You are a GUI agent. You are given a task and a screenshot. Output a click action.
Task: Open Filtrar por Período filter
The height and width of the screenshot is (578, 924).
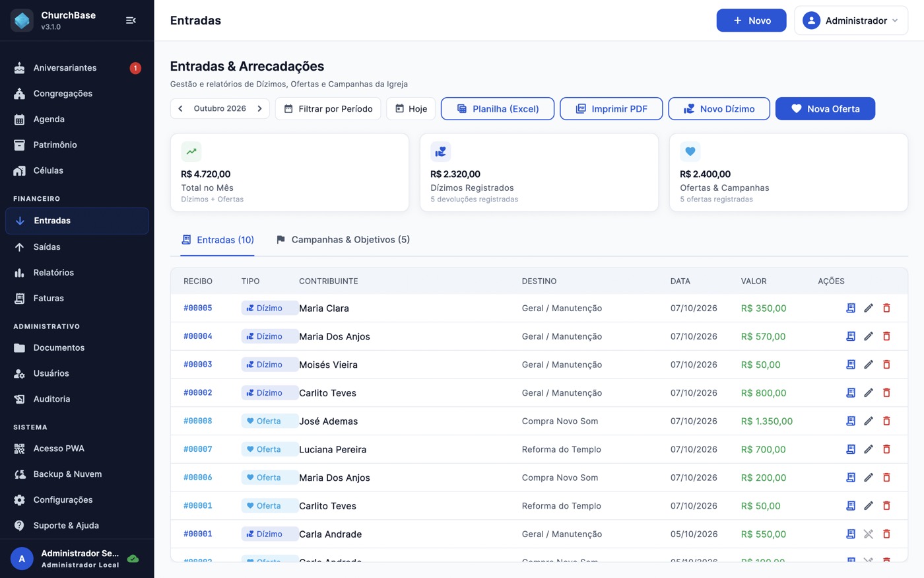[328, 109]
